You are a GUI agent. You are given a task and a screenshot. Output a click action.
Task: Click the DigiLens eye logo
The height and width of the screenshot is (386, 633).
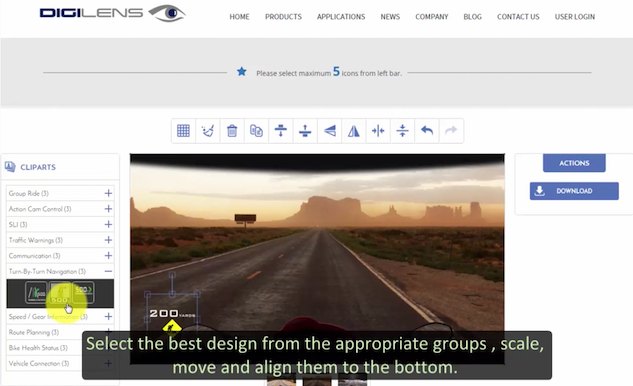pos(167,13)
